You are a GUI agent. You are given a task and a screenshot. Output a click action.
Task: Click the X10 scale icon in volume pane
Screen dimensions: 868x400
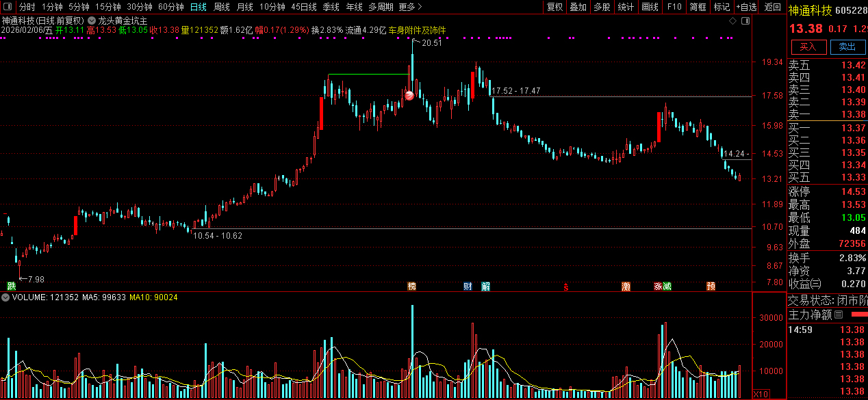(x=760, y=395)
